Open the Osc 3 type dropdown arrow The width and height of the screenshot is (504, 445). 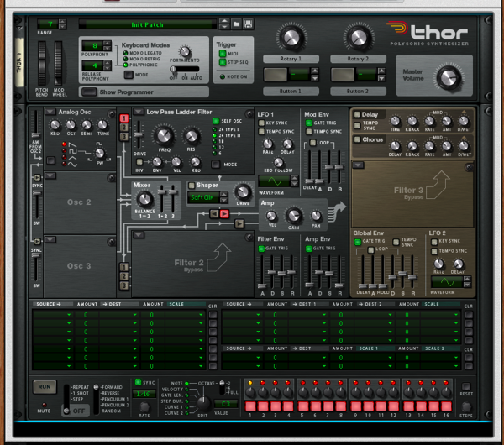(x=50, y=239)
